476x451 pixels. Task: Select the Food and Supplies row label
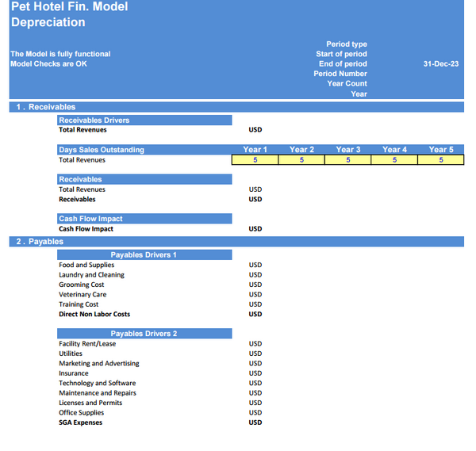(x=86, y=266)
